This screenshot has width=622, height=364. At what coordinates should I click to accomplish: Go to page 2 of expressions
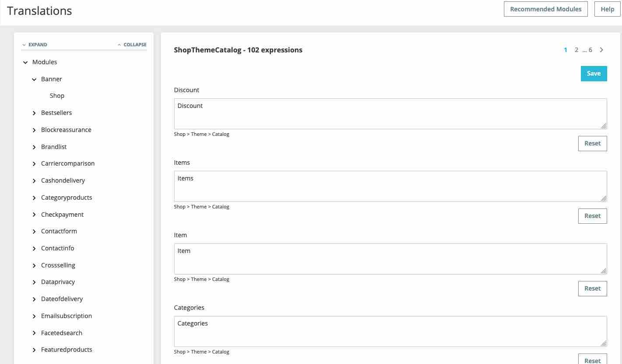[x=577, y=50]
